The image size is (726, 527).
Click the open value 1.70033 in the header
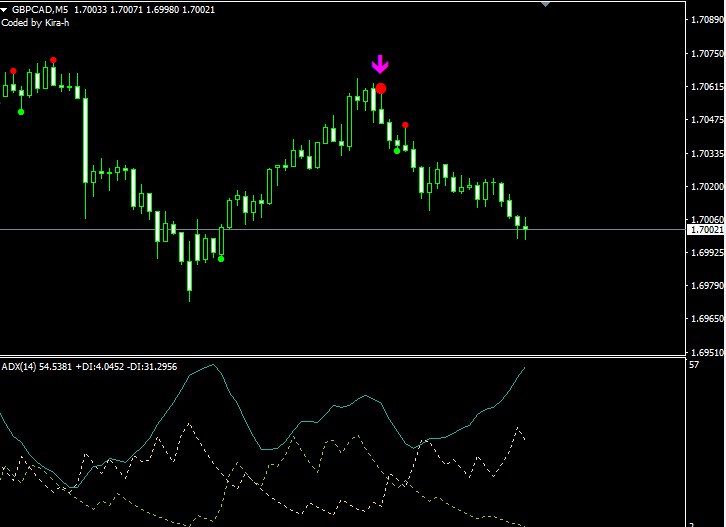[x=90, y=10]
